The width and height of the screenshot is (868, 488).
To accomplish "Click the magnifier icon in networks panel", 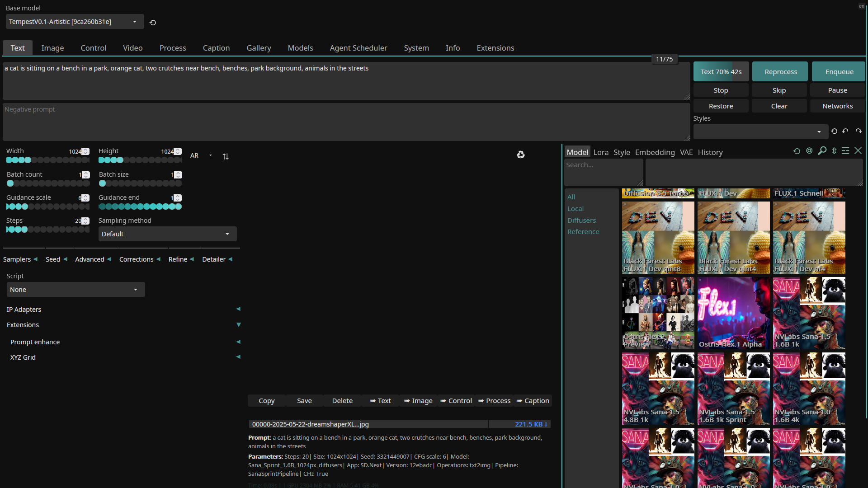I will point(822,151).
